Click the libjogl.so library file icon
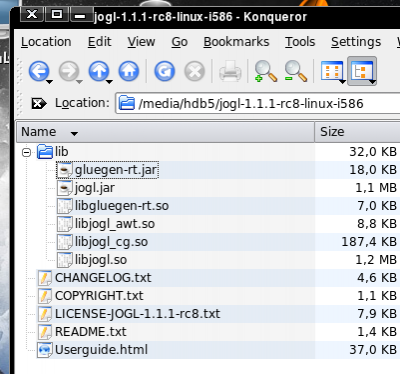Viewport: 400px width, 374px height. point(64,260)
